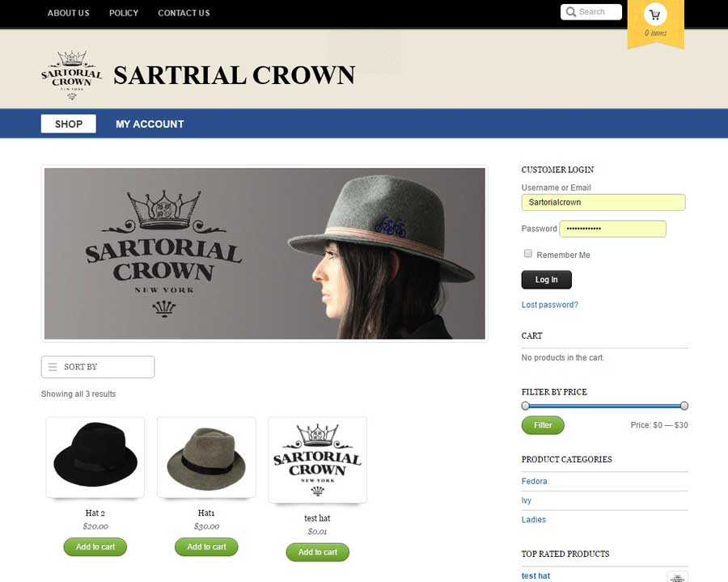Open the black Hat 2 product image

coord(95,457)
